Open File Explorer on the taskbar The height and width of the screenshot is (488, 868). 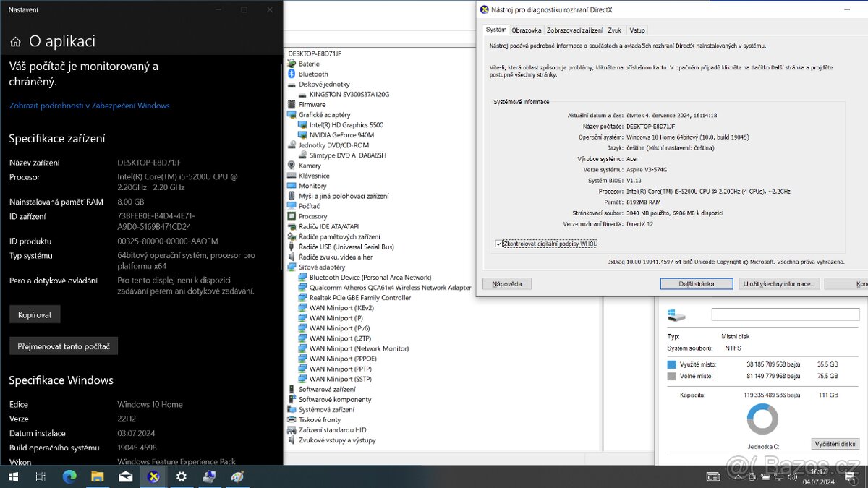(97, 476)
